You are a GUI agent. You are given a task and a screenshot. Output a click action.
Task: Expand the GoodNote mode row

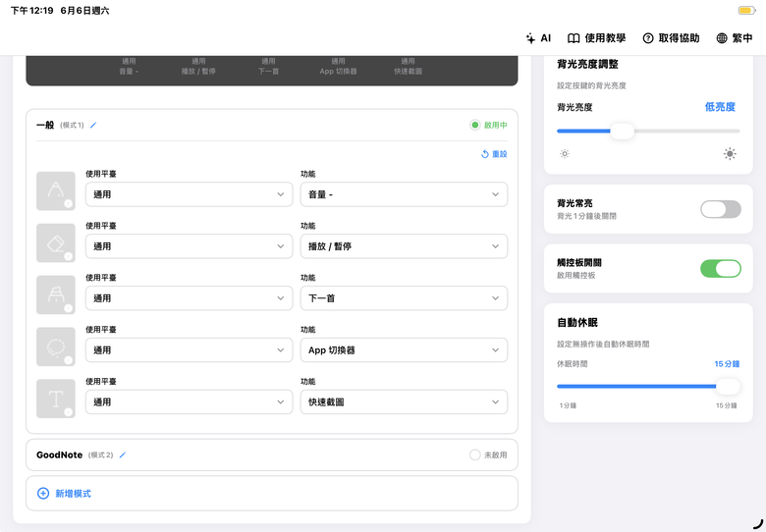click(272, 454)
